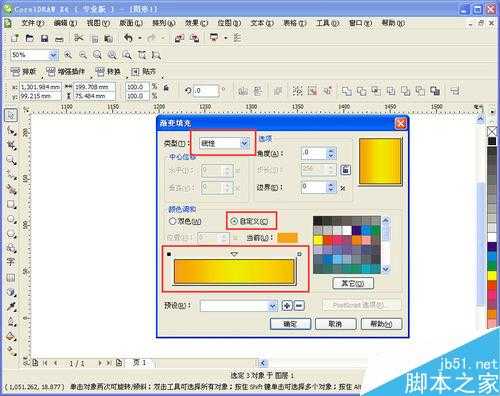Open the 文件 File menu
The width and height of the screenshot is (500, 396).
pyautogui.click(x=33, y=23)
